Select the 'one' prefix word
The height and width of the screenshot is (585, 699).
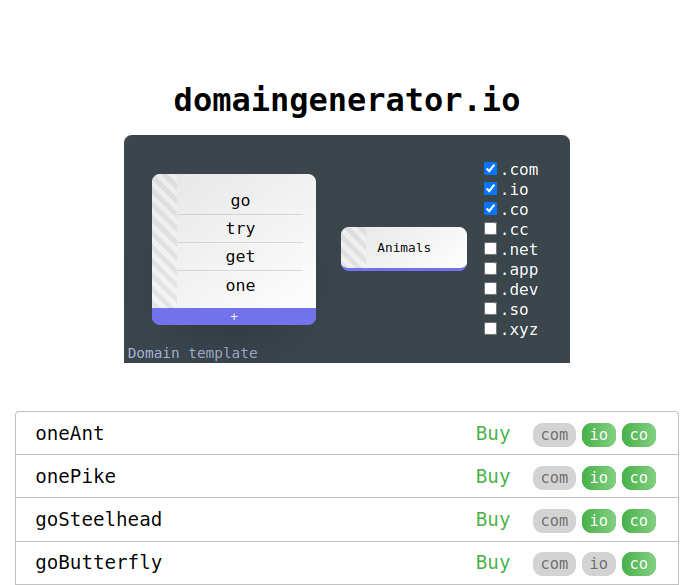pos(240,285)
